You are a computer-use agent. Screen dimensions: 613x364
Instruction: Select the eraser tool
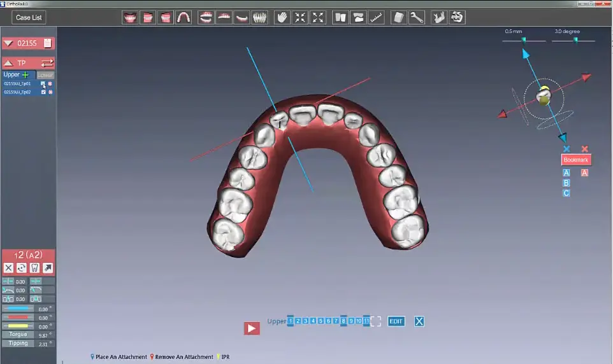[x=398, y=18]
